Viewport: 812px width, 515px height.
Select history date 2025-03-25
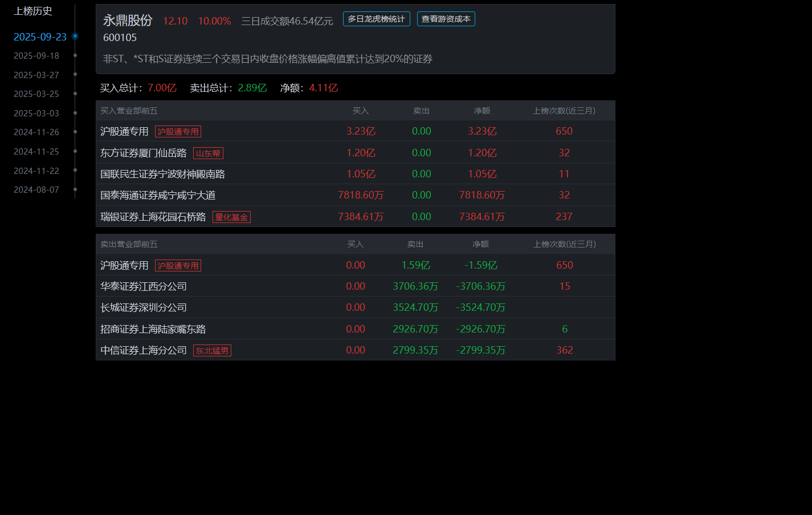(x=36, y=94)
